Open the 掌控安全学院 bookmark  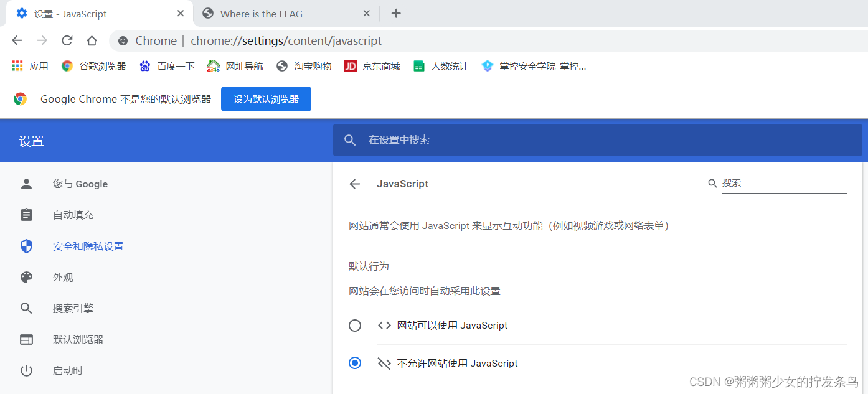534,66
